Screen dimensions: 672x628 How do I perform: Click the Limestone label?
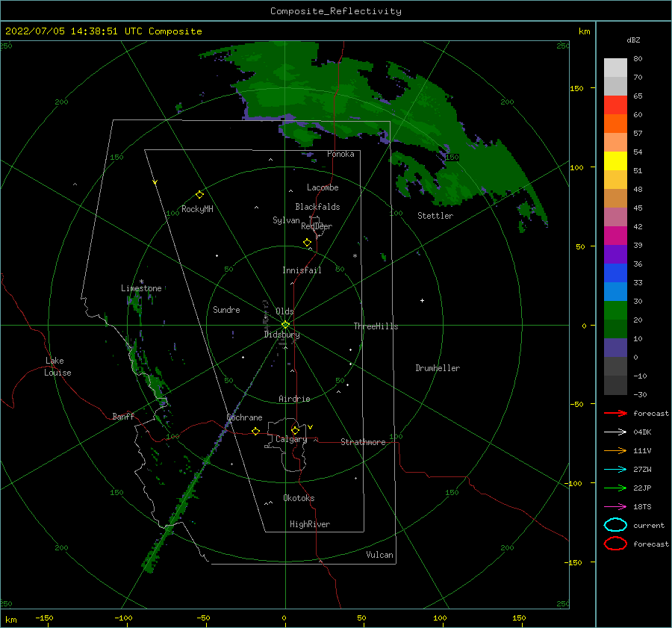[x=141, y=288]
